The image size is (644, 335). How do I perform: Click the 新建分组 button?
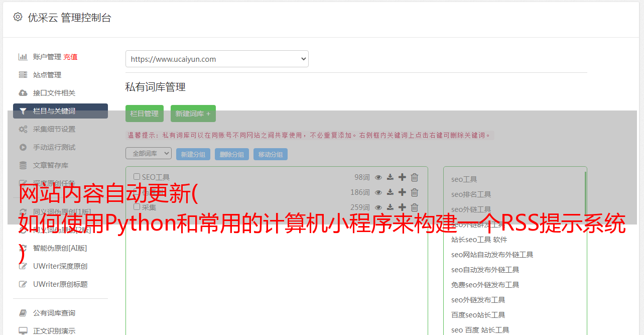point(193,154)
